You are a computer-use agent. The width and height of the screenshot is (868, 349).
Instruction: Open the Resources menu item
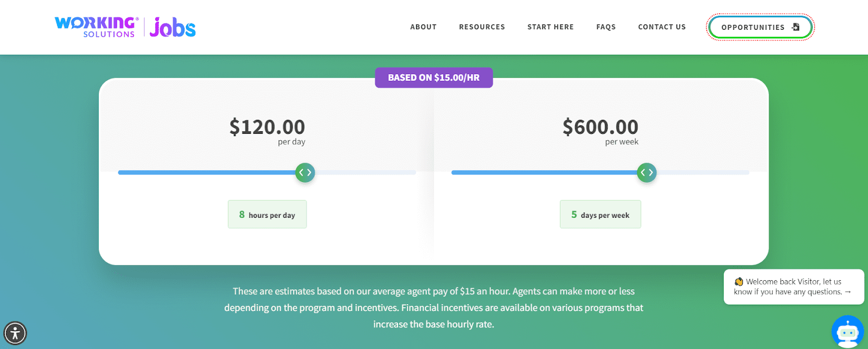point(482,27)
